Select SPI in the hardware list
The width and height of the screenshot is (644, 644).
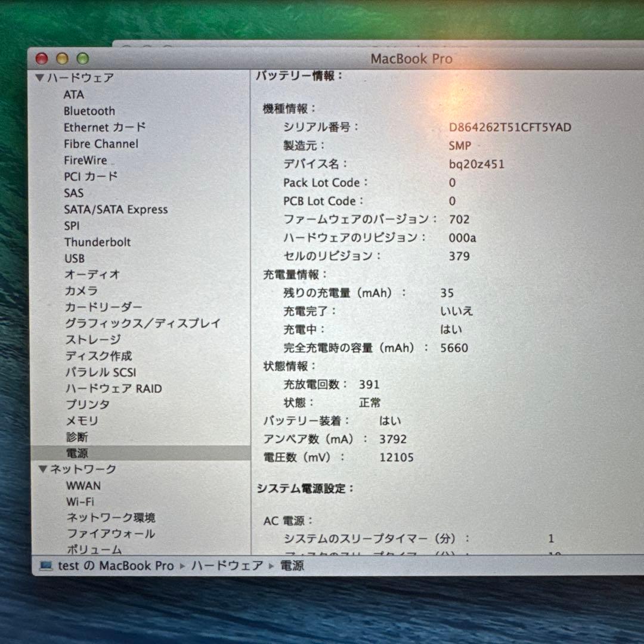tap(72, 226)
